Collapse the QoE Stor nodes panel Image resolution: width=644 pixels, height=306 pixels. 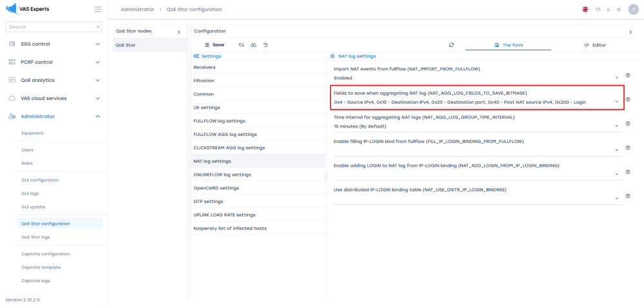[178, 32]
